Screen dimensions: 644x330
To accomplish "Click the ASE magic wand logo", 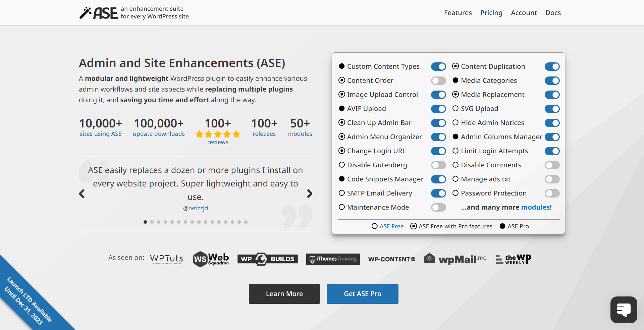I will tap(99, 13).
